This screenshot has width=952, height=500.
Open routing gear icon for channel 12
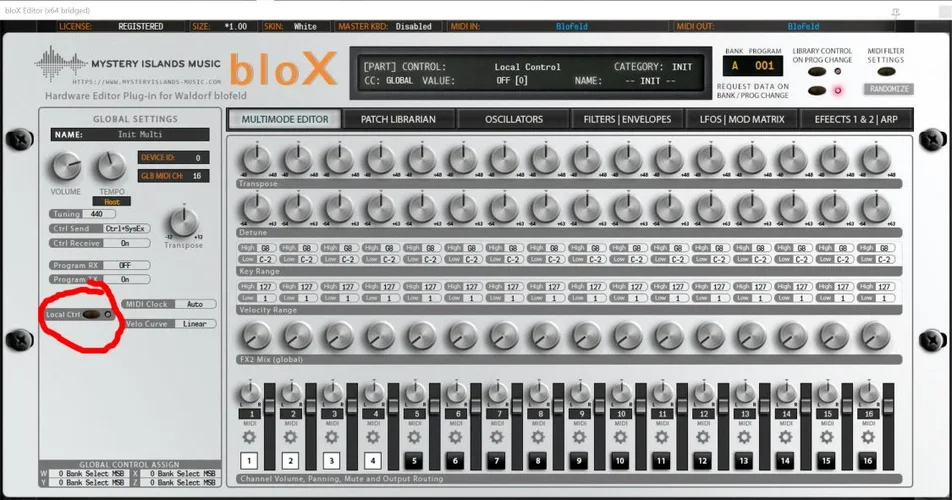(702, 437)
